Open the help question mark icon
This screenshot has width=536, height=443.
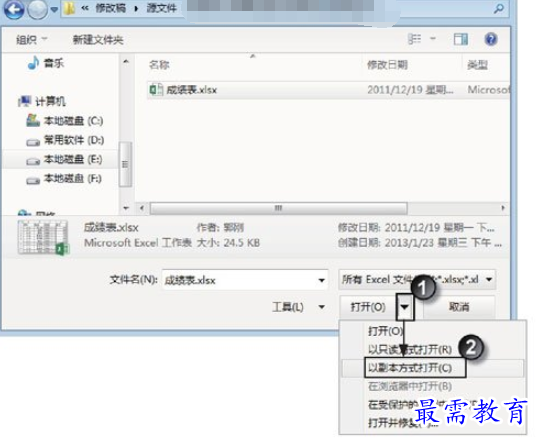click(491, 39)
